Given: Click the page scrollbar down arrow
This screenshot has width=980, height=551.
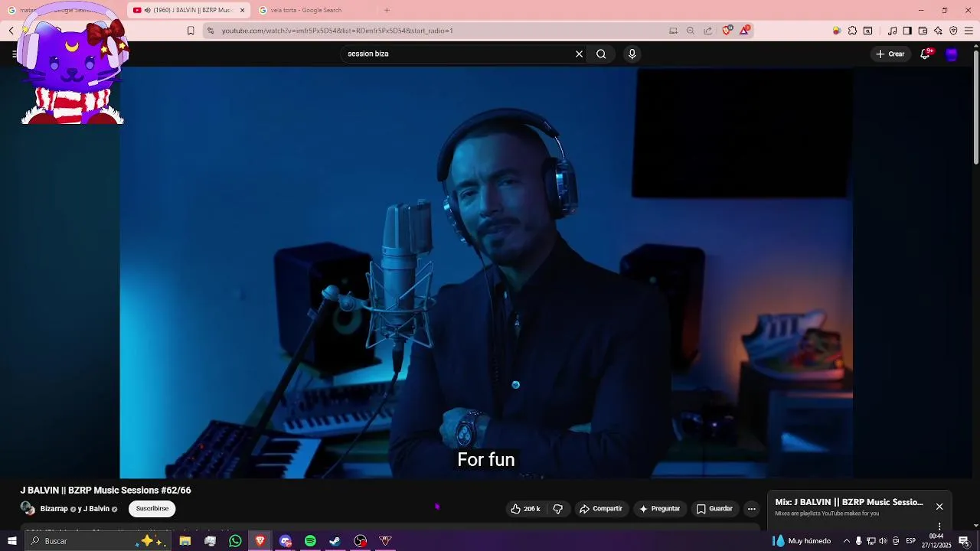Looking at the screenshot, I should point(976,526).
